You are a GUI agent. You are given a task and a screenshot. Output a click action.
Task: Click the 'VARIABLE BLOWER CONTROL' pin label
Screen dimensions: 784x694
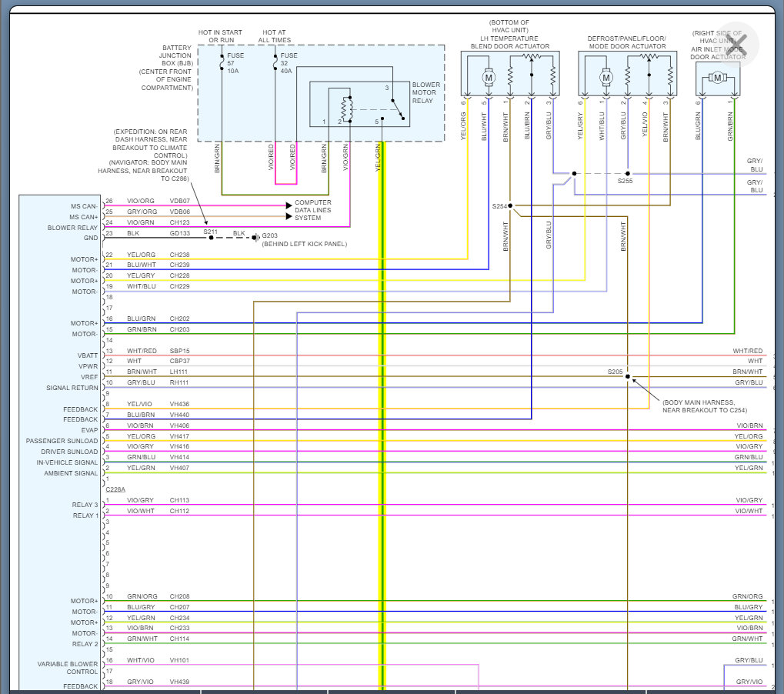click(x=68, y=668)
